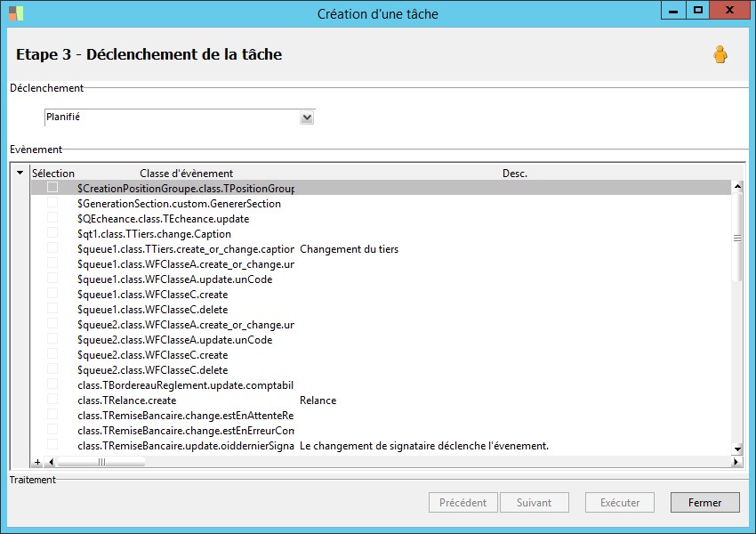The image size is (756, 534).
Task: Select checkbox of class.TRelance.create row
Action: pos(52,399)
